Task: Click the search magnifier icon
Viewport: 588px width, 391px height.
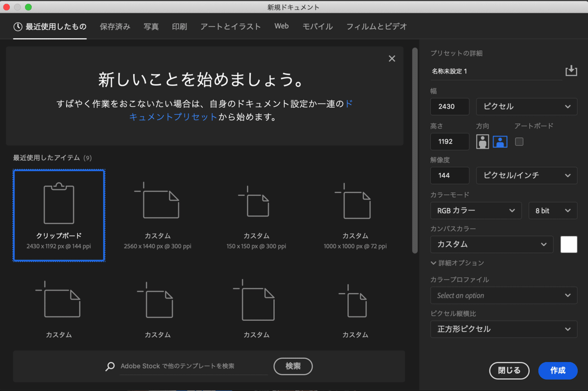Action: 110,366
